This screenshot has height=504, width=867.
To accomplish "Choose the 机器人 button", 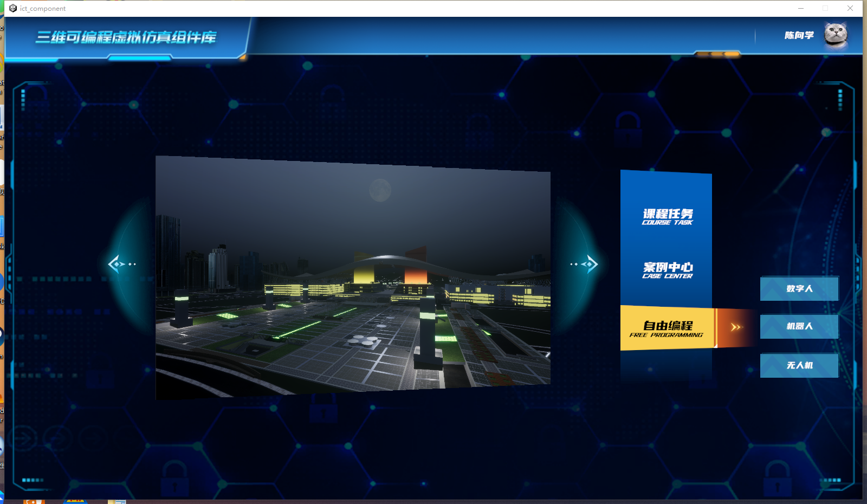I will coord(799,326).
